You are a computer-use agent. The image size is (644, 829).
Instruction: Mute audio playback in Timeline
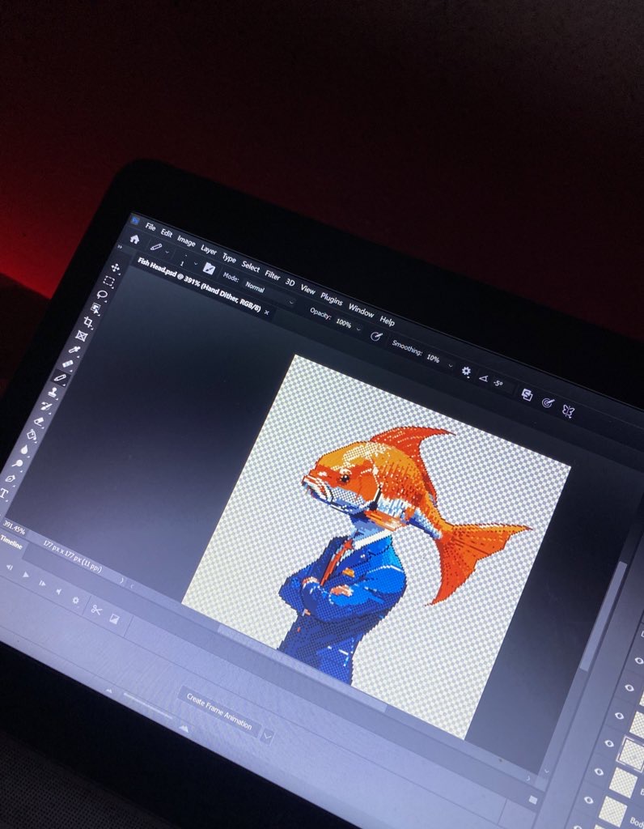59,592
